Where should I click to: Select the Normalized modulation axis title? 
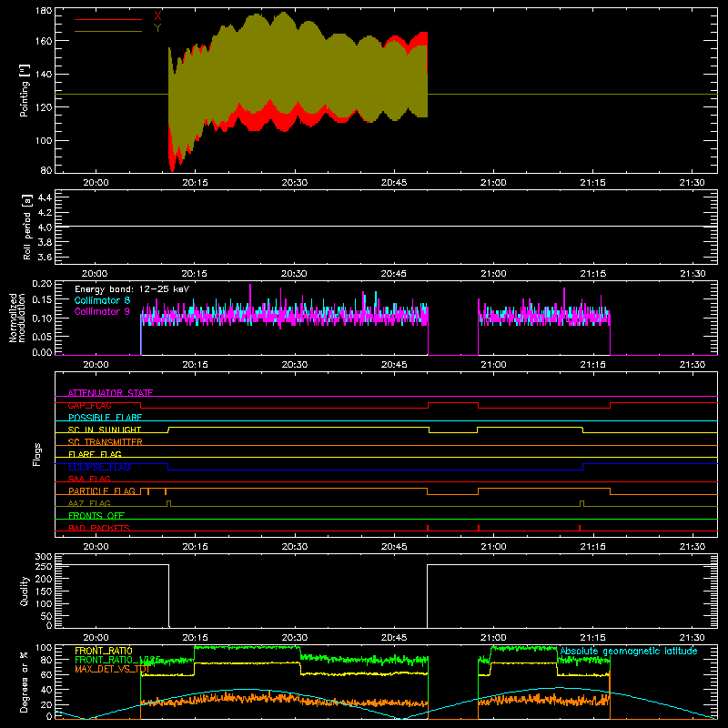(x=17, y=318)
